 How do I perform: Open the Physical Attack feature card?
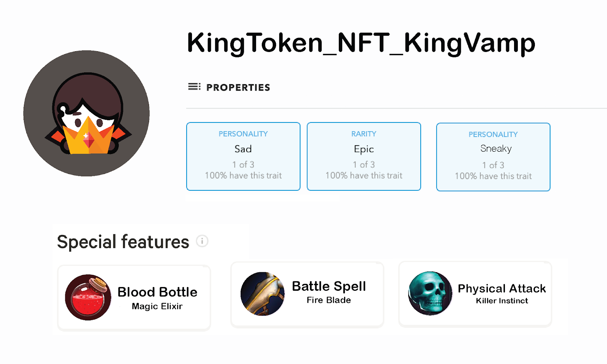475,293
